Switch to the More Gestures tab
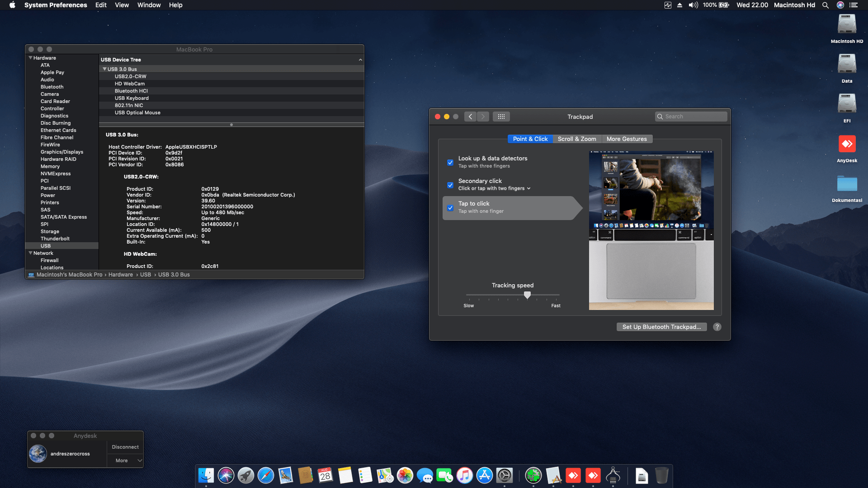This screenshot has width=868, height=488. [x=627, y=139]
